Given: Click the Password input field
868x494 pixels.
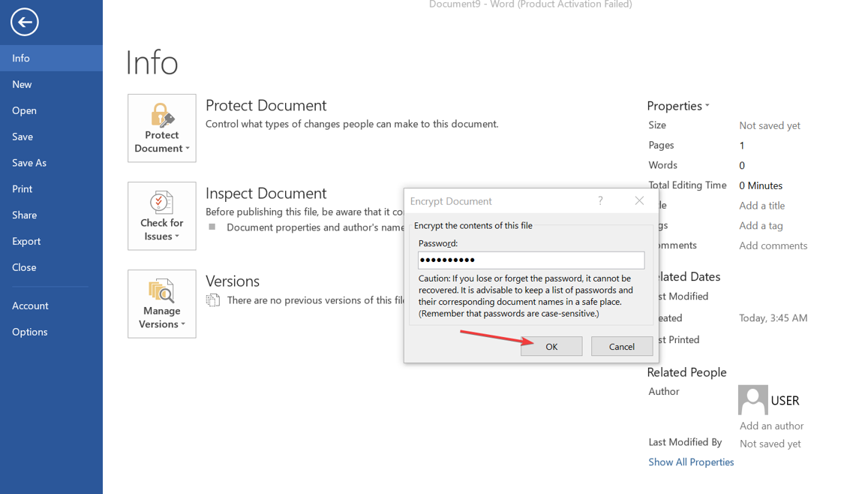Looking at the screenshot, I should (530, 260).
